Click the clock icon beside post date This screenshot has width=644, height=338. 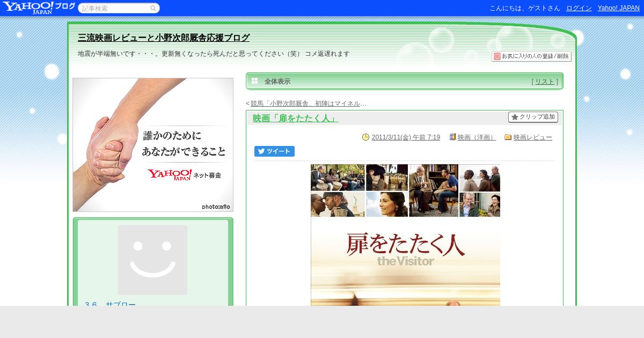click(366, 137)
